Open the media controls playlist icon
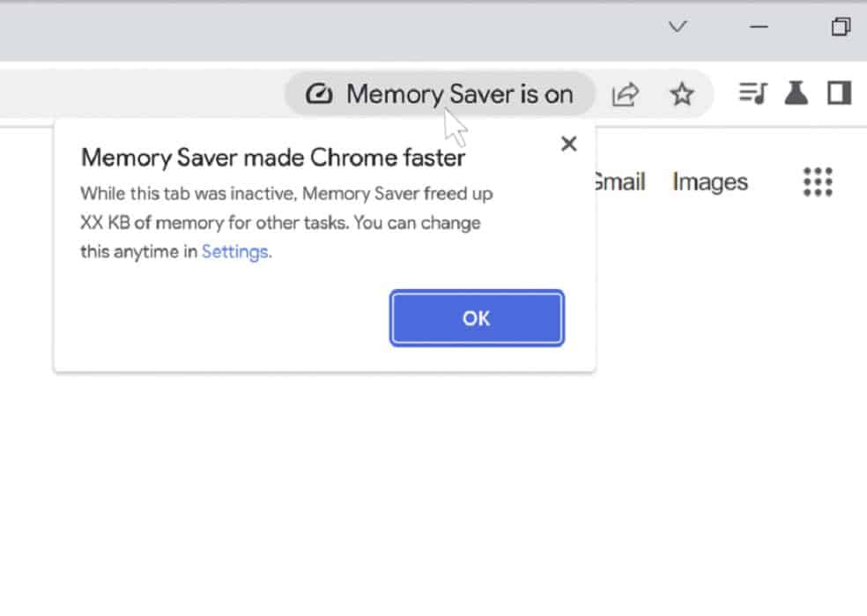The image size is (867, 616). (x=752, y=93)
